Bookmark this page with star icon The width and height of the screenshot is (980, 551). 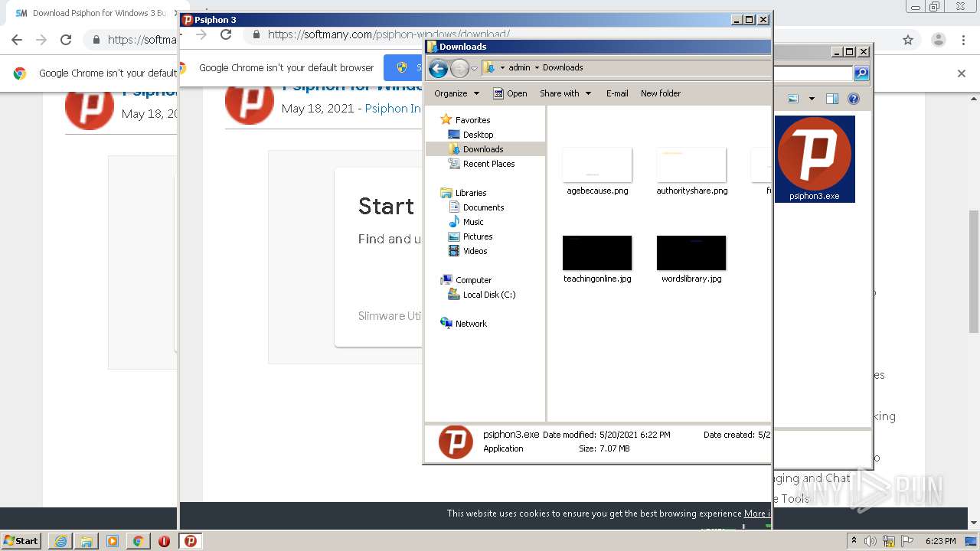tap(908, 40)
